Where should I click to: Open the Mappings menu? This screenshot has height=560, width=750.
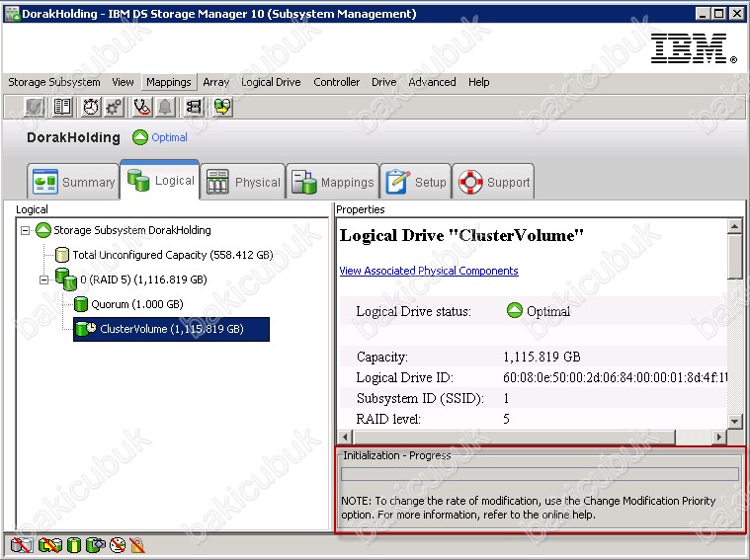click(169, 82)
